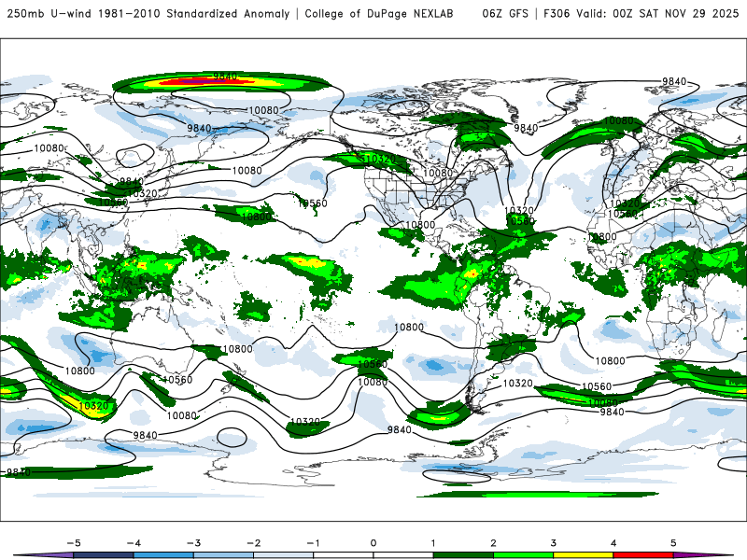Click the colorbar tick label '4'
This screenshot has height=560, width=747.
pyautogui.click(x=613, y=543)
